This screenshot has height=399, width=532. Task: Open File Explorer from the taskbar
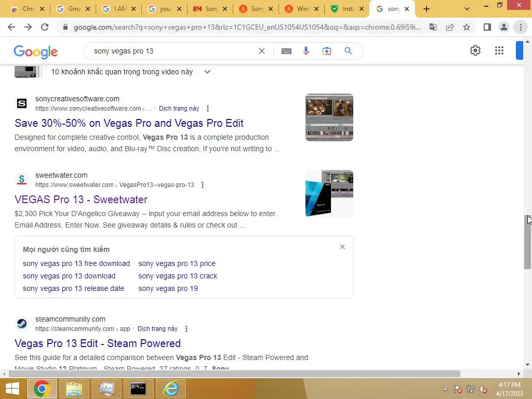[x=74, y=389]
